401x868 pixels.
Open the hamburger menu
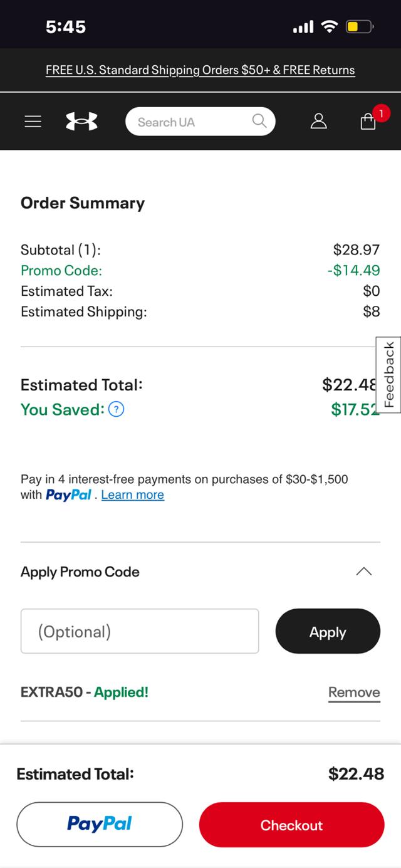tap(33, 122)
